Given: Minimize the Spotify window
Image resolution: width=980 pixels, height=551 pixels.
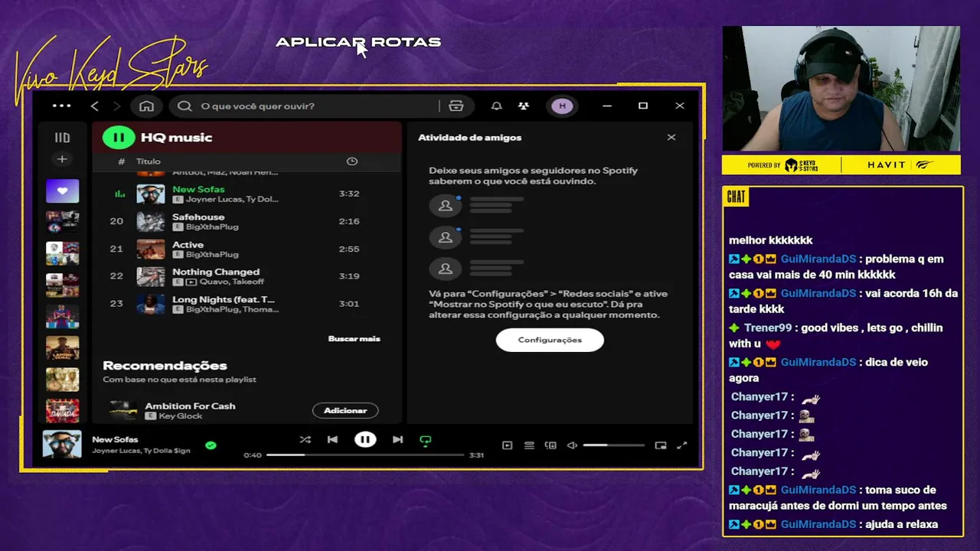Looking at the screenshot, I should tap(607, 106).
